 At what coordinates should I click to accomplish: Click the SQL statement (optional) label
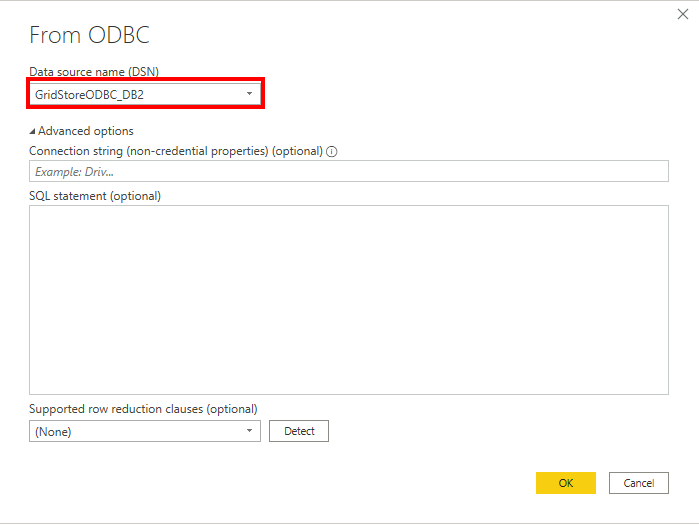[95, 196]
